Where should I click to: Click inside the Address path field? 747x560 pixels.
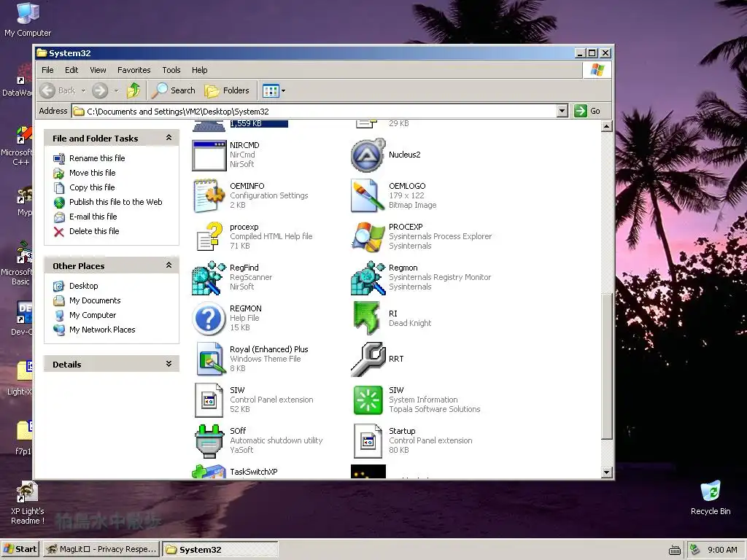tap(314, 111)
